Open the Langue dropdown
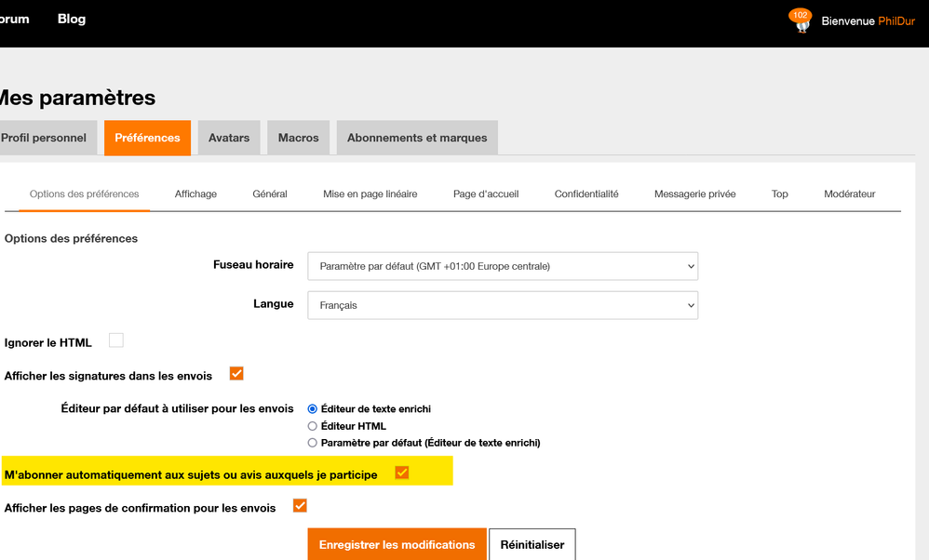Viewport: 929px width, 560px height. pyautogui.click(x=503, y=305)
